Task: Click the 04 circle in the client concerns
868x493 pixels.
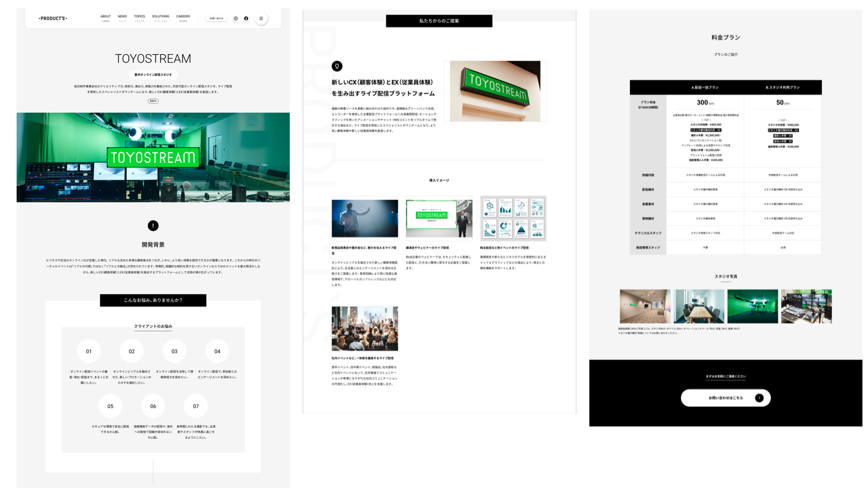Action: [217, 351]
